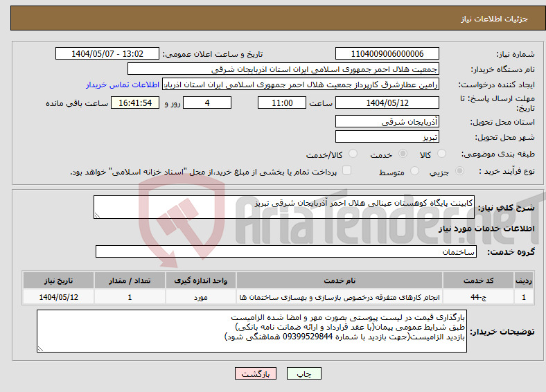The image size is (546, 392).
Task: Click the توضیحات خریدار notes textarea
Action: tap(252, 331)
